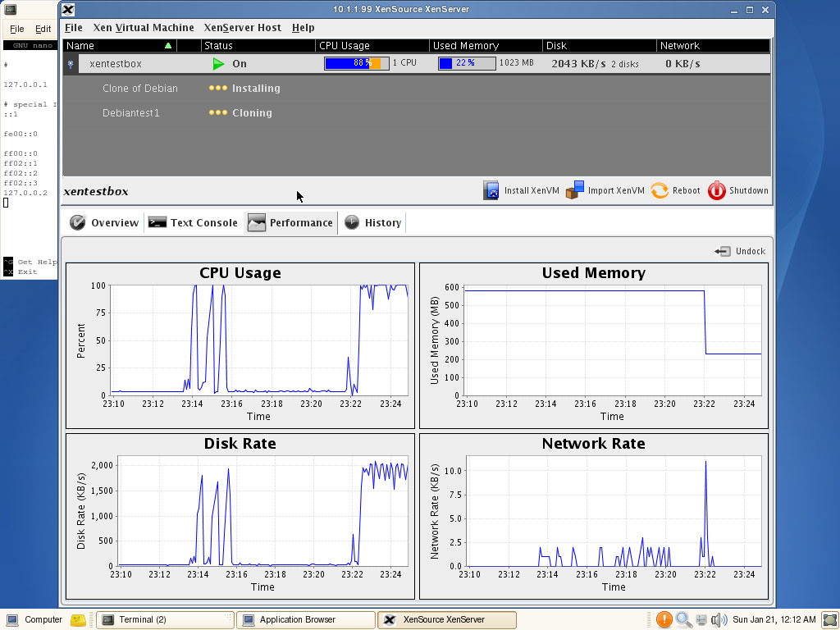Viewport: 840px width, 630px height.
Task: Click the red Shutdown power icon
Action: click(717, 190)
